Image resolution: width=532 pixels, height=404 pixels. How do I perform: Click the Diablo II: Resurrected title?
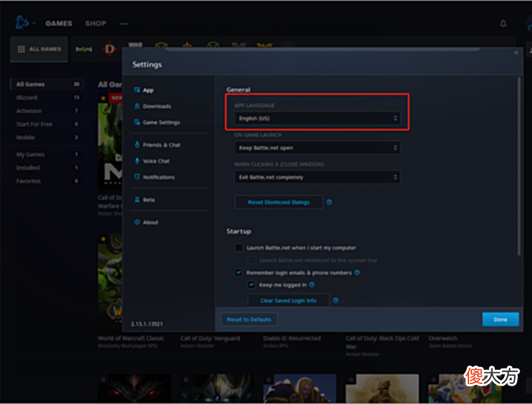tap(292, 338)
